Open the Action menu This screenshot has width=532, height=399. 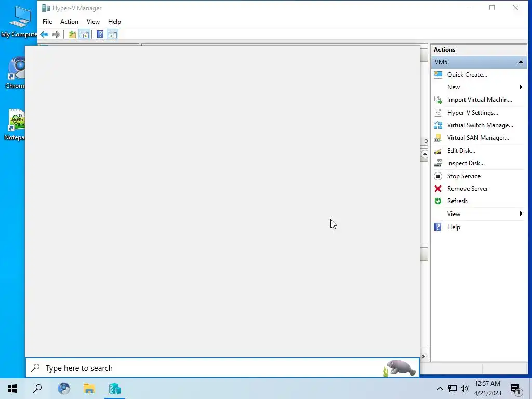[x=69, y=22]
